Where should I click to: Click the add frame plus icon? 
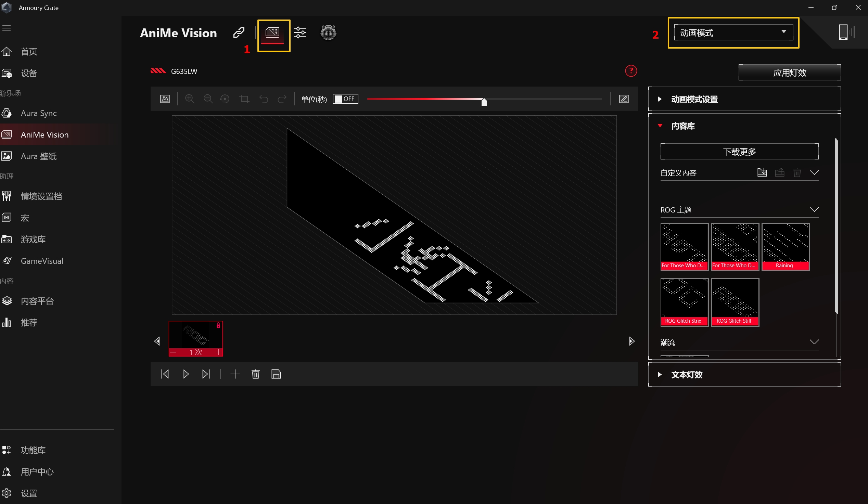[x=235, y=374]
